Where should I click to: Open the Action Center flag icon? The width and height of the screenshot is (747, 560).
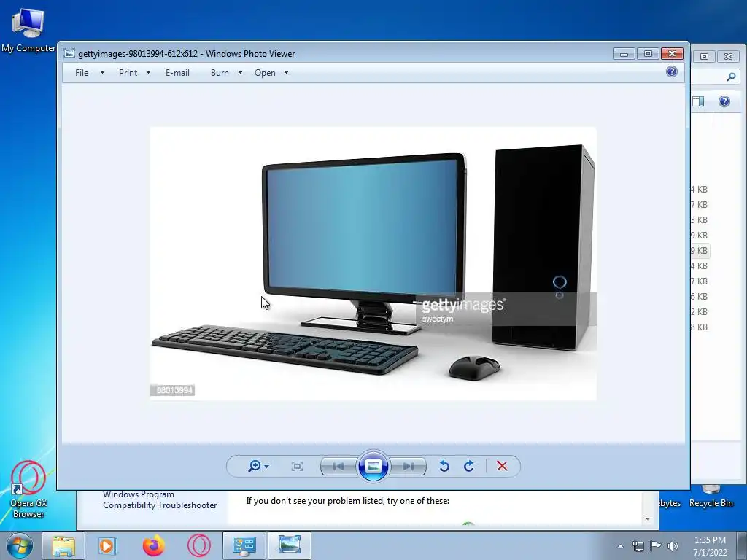[656, 546]
